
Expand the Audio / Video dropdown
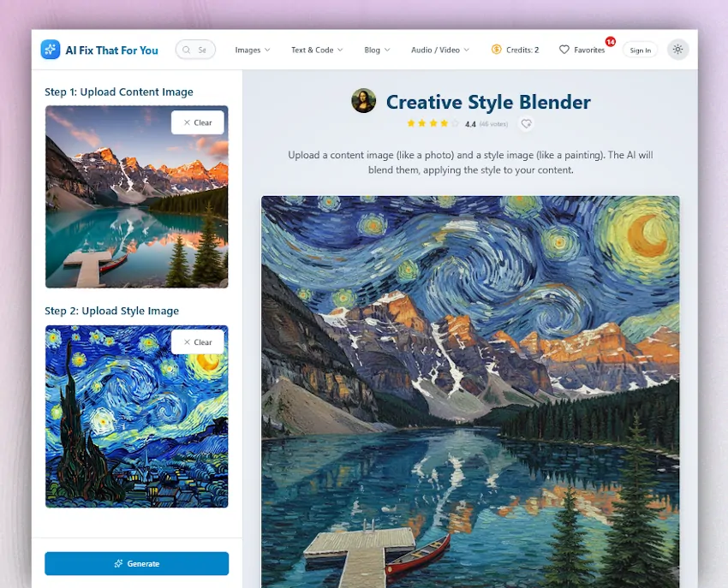(x=440, y=50)
